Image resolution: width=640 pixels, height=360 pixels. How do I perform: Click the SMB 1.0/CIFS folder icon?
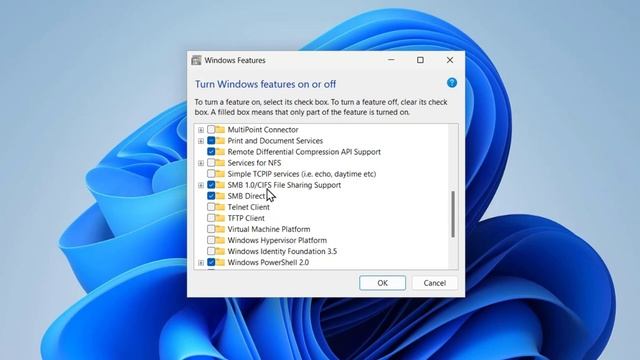click(x=220, y=184)
